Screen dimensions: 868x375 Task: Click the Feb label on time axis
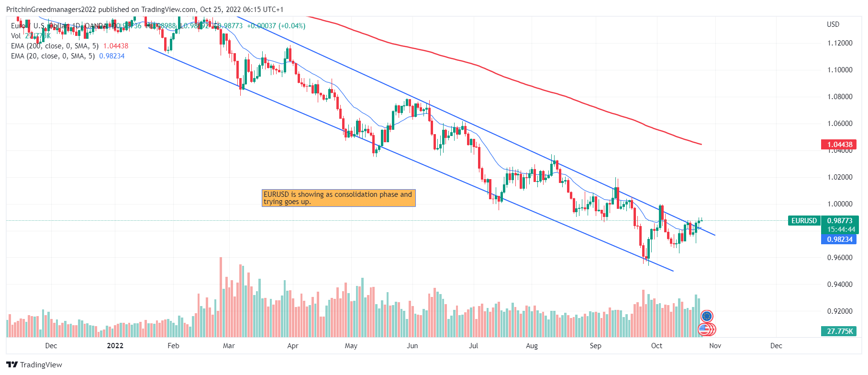(x=173, y=346)
